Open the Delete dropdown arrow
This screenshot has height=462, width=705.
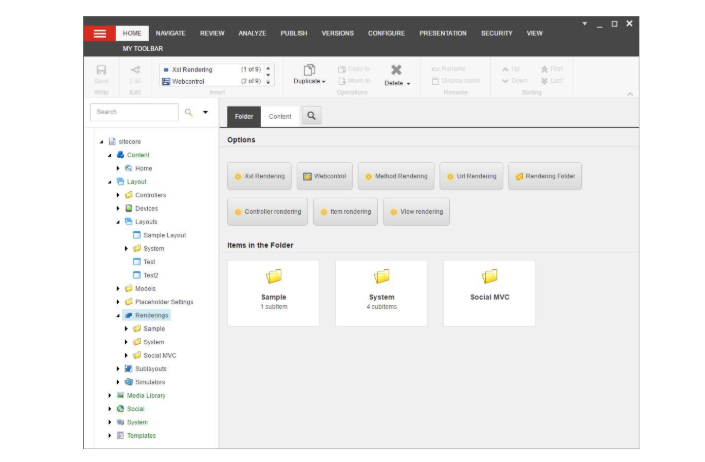(x=408, y=84)
